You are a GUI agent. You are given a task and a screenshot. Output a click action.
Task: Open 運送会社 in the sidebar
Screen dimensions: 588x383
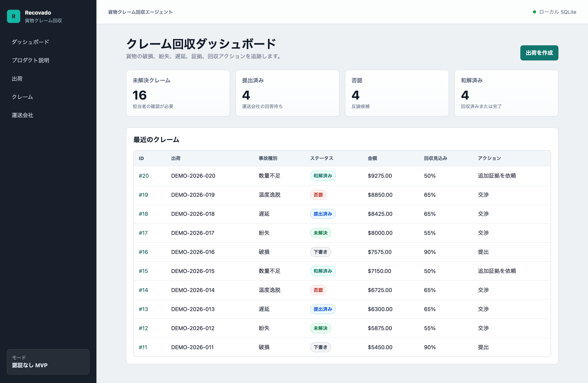pos(23,115)
